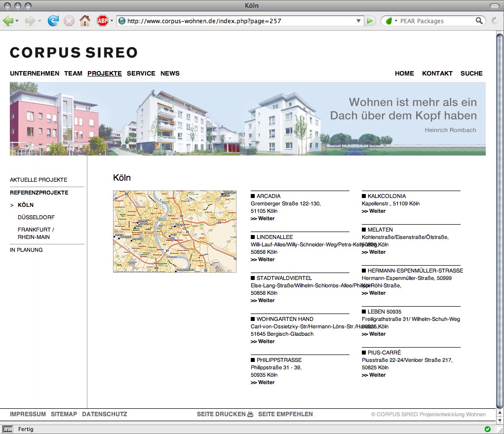Open the KONTAKT page link
The image size is (504, 434).
point(437,73)
